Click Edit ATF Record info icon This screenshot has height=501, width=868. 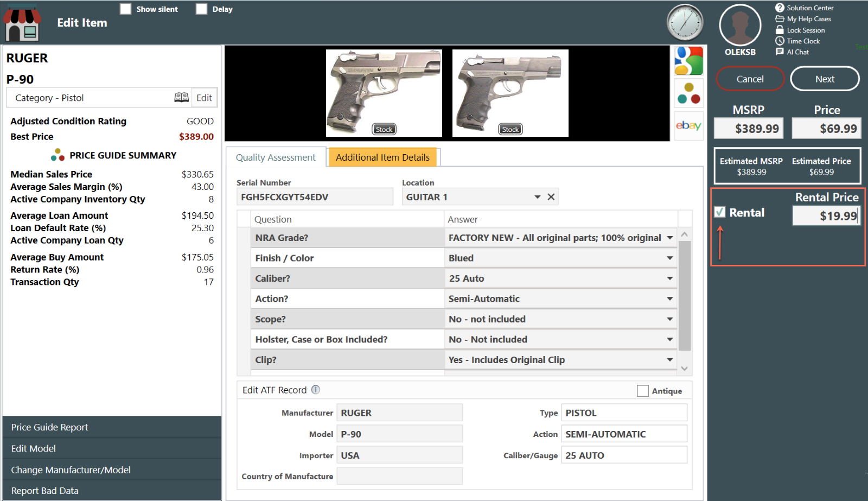pos(316,390)
